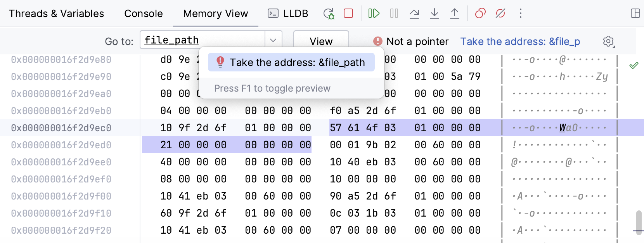This screenshot has height=243, width=644.
Task: Open View Breakpoints dialog
Action: tap(480, 14)
